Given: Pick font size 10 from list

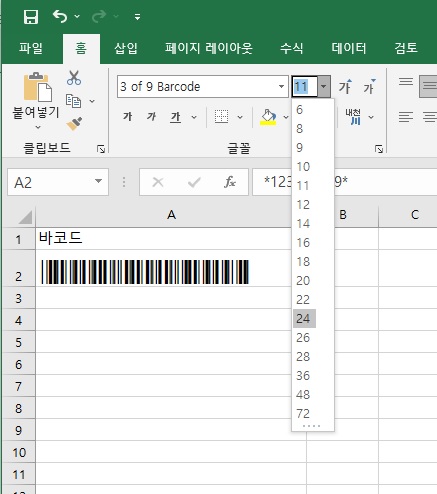Looking at the screenshot, I should [x=304, y=167].
